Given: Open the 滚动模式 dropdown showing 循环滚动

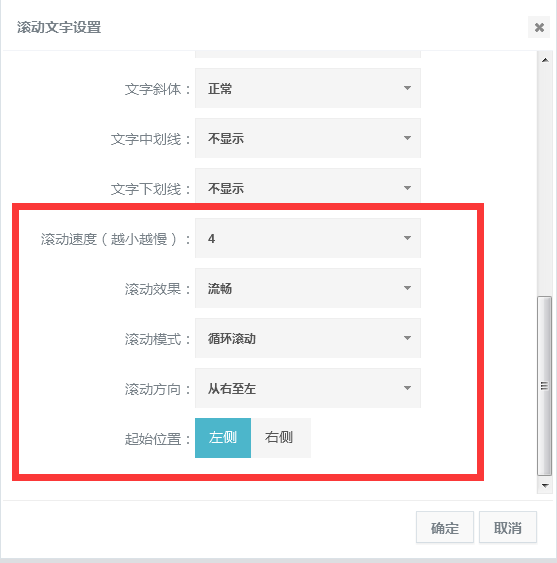Looking at the screenshot, I should [308, 338].
